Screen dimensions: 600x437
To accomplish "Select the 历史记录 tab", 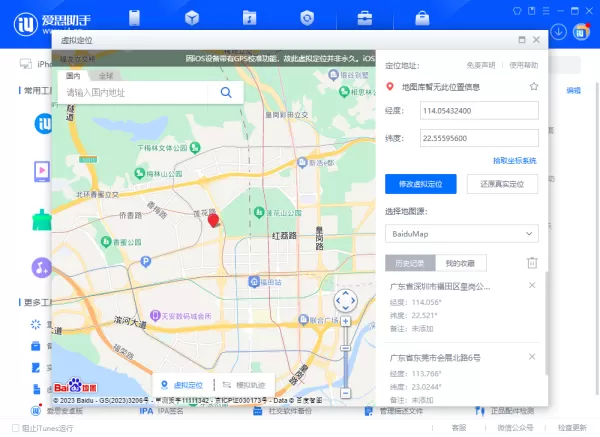I will tap(410, 263).
